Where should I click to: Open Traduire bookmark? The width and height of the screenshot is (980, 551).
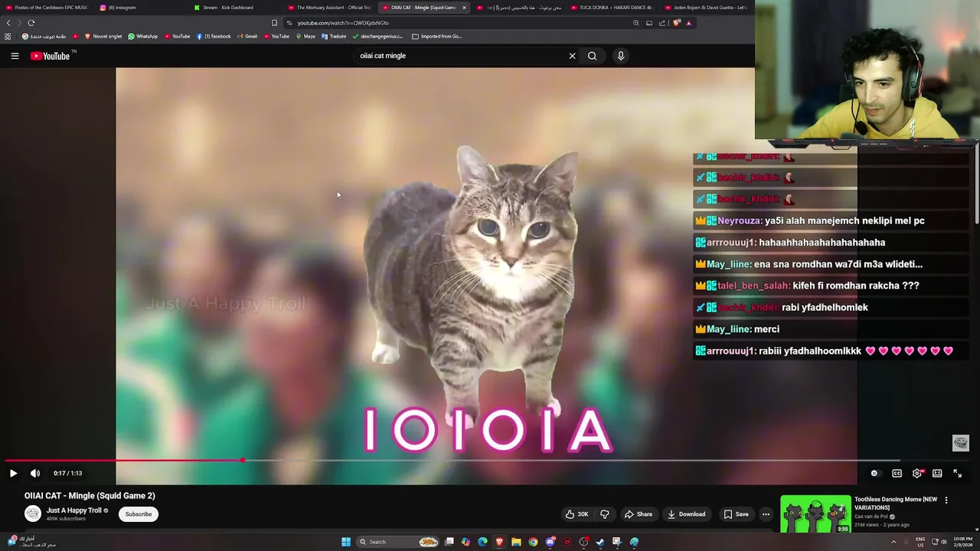click(x=334, y=36)
